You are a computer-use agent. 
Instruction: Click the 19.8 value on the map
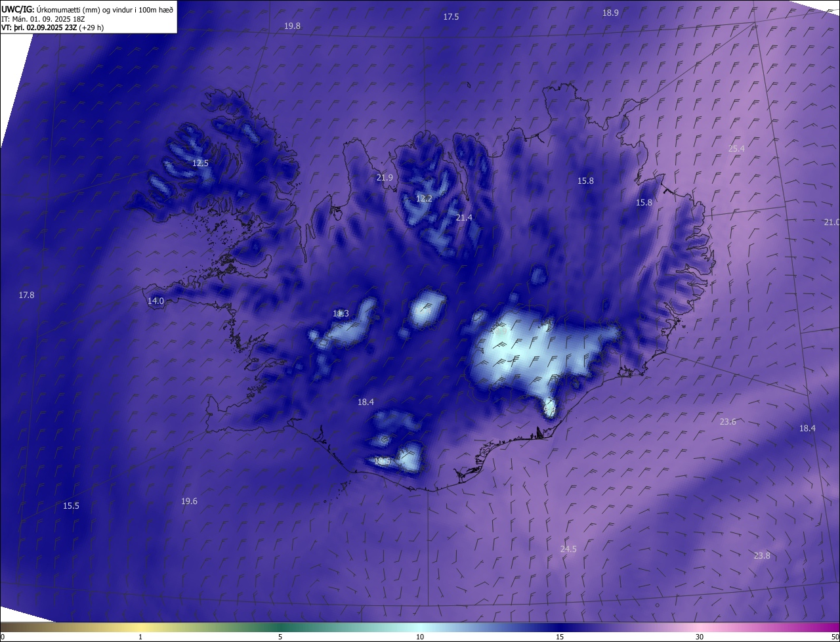point(293,26)
